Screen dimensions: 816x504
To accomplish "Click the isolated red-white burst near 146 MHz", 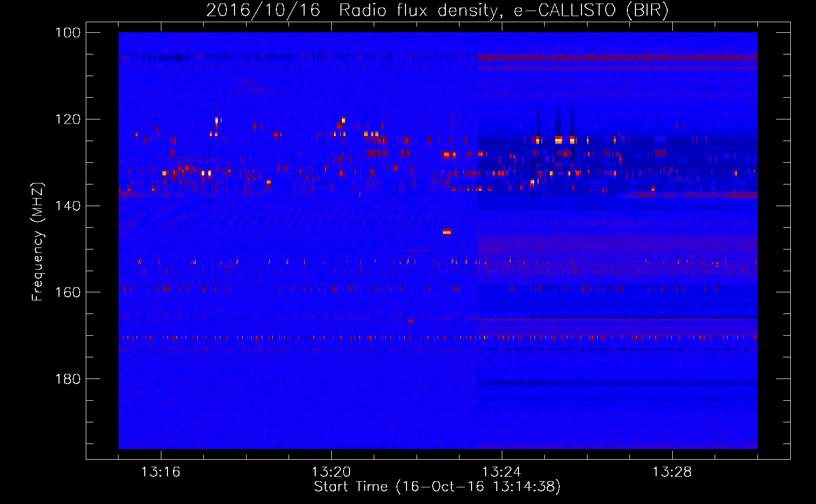I will (x=447, y=232).
